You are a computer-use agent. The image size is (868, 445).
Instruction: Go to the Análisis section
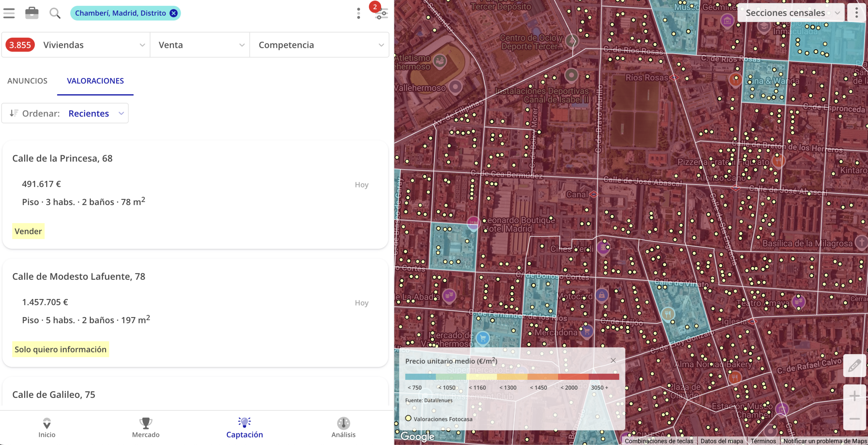pos(343,428)
